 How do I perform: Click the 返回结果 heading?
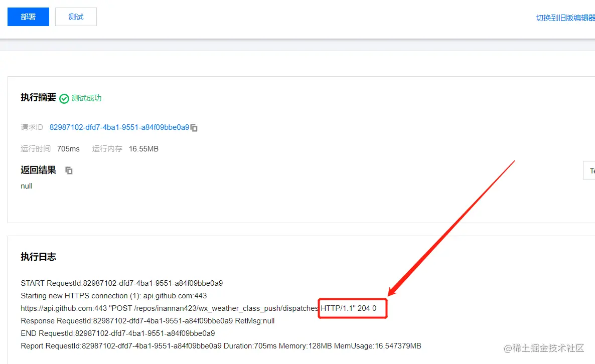point(38,170)
